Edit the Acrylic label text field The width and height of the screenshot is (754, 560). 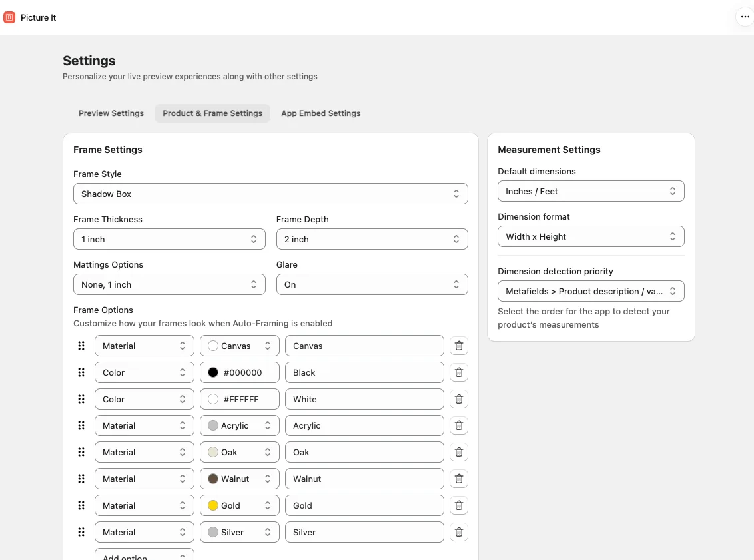(364, 425)
